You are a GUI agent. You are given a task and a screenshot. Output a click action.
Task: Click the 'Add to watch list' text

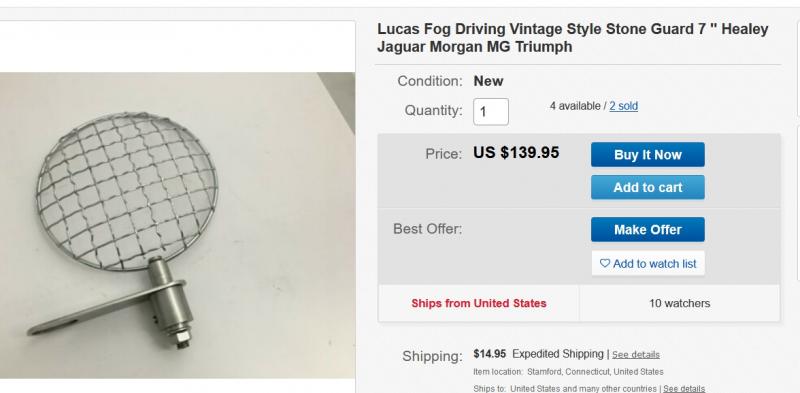coord(655,264)
